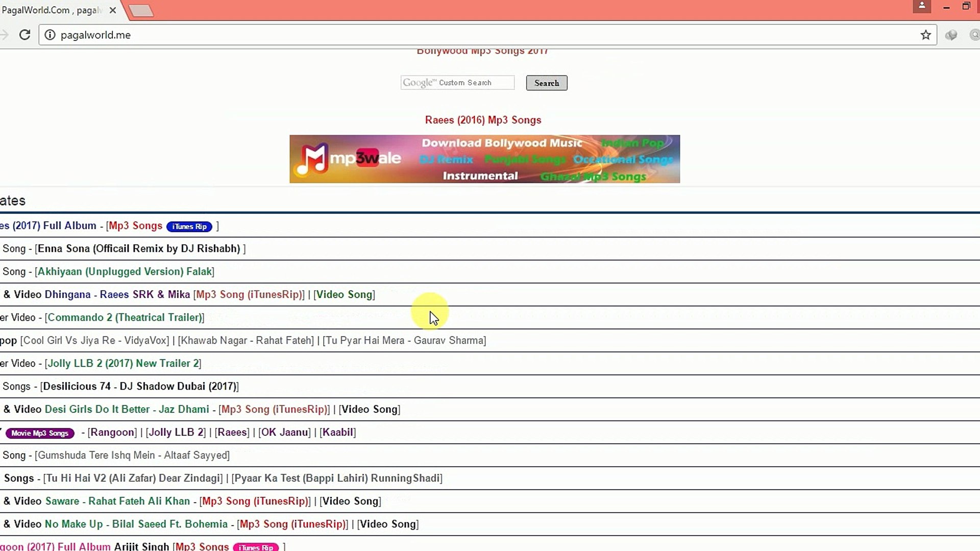Select the PagalWorld.Com tab
This screenshot has width=980, height=551.
coord(51,10)
